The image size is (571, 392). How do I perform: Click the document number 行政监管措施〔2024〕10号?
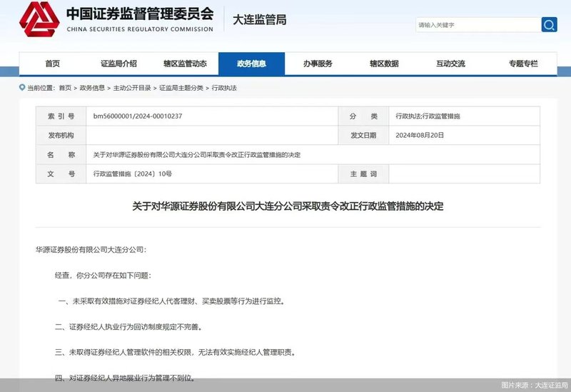point(133,174)
